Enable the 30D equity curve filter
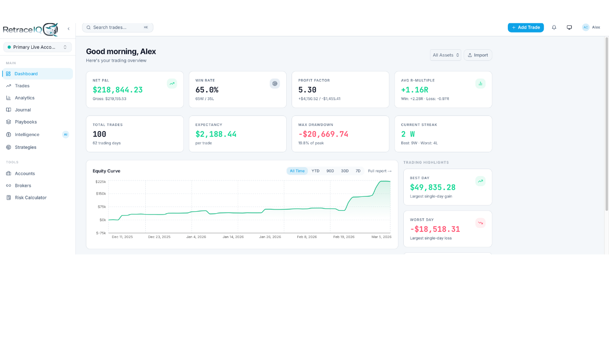Screen dimensions: 609x364 345,171
